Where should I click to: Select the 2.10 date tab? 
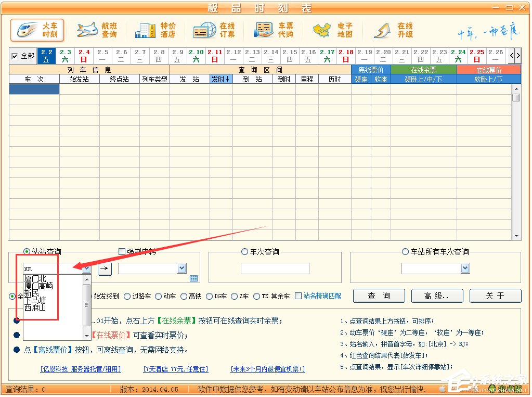[196, 56]
